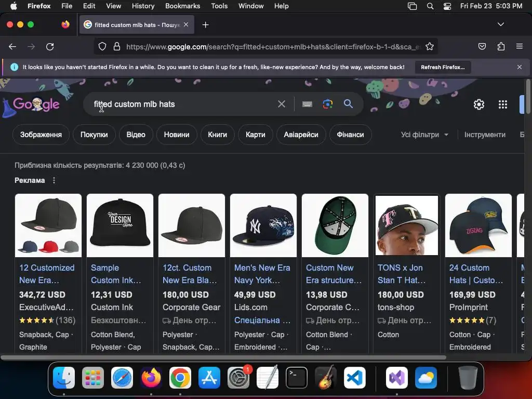Filter results by Зображення

(41, 135)
